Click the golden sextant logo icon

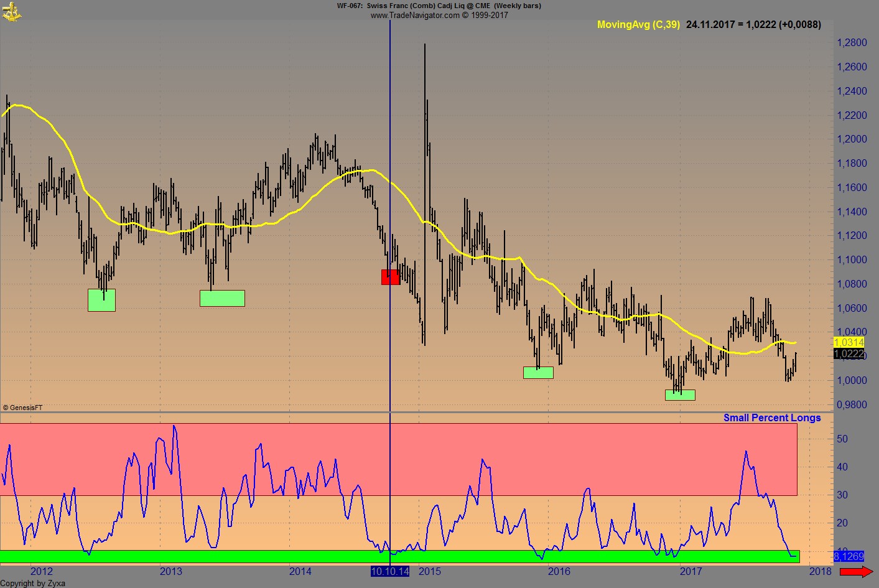click(11, 11)
